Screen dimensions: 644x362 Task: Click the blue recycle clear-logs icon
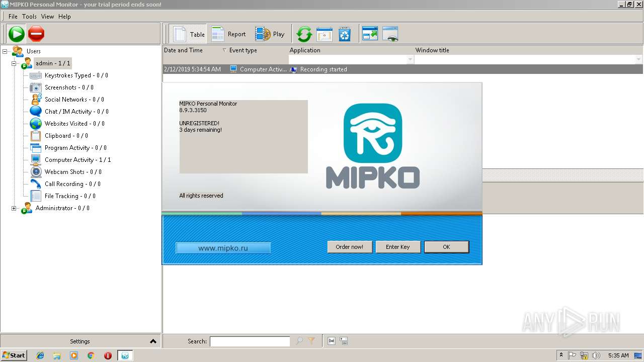[x=344, y=34]
